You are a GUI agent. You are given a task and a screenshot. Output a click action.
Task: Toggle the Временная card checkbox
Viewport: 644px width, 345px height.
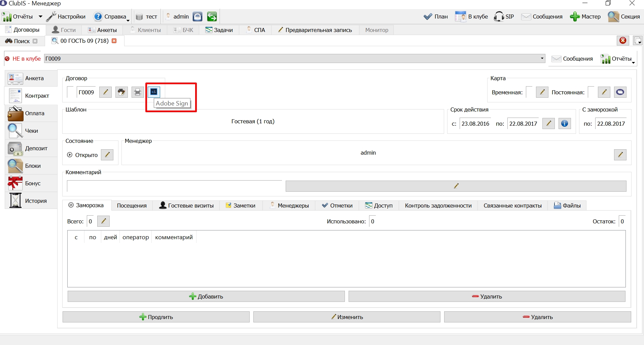(529, 92)
